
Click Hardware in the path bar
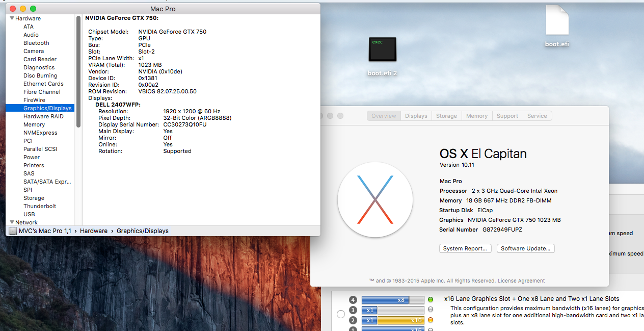click(x=94, y=231)
